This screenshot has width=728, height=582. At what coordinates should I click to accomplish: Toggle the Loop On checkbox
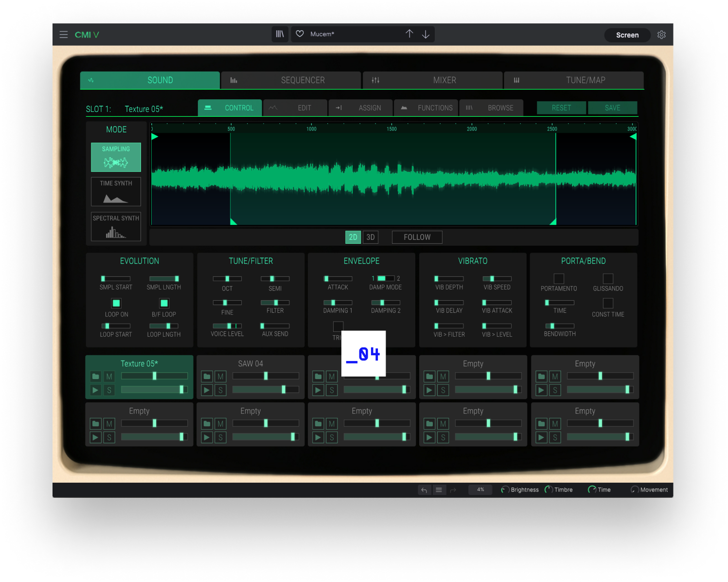point(116,303)
